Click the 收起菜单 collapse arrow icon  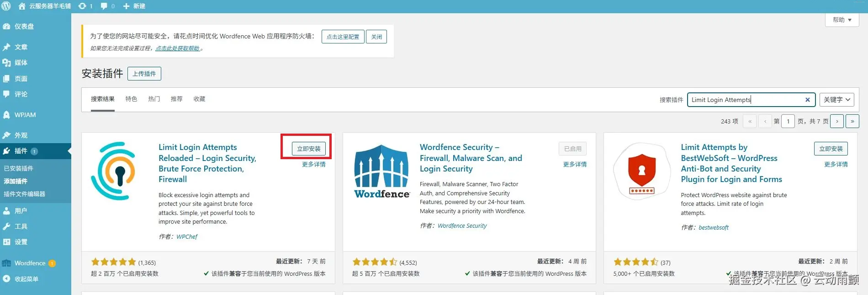point(6,279)
